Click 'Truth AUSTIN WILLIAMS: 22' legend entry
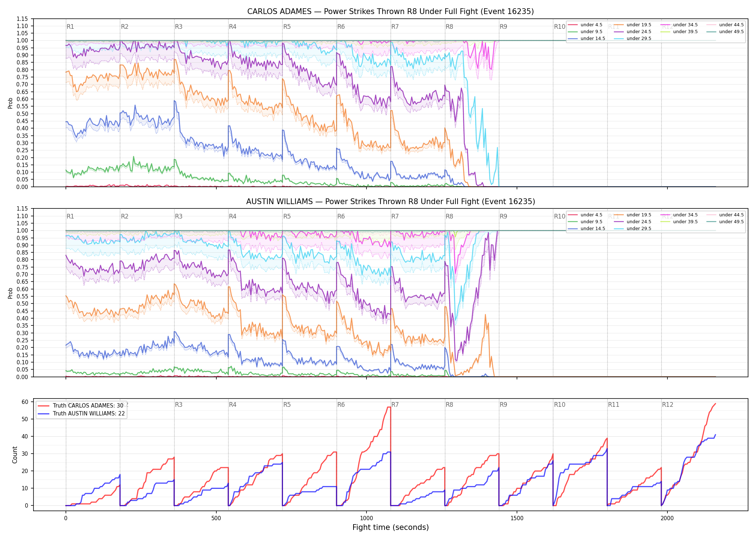Screen dimensions: 756x540 (81, 414)
